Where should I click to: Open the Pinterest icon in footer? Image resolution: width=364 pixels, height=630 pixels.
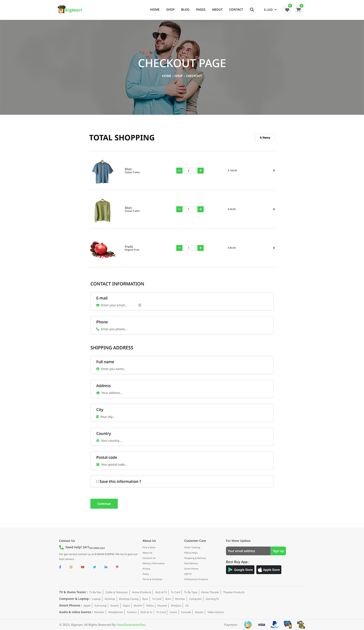[117, 567]
